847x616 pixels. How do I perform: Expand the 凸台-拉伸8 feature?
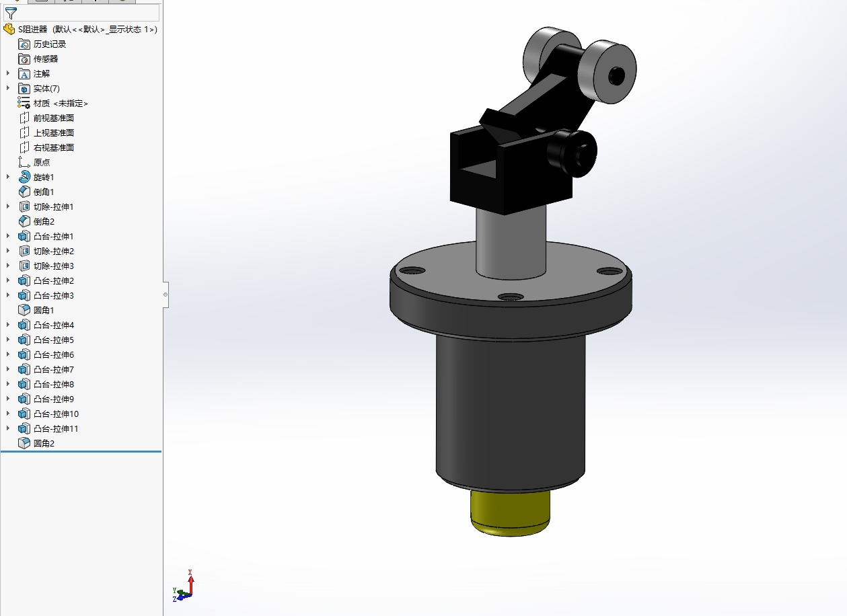click(8, 384)
